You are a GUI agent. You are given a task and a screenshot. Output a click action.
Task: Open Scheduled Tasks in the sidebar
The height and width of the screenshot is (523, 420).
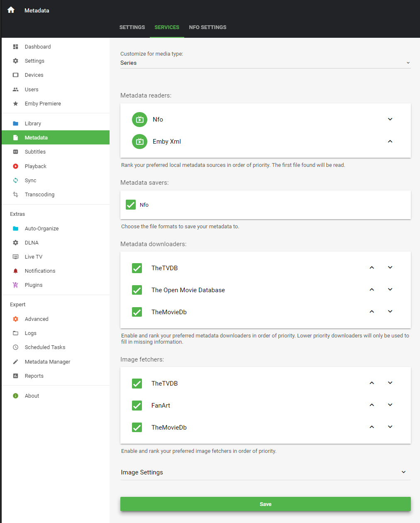(45, 347)
